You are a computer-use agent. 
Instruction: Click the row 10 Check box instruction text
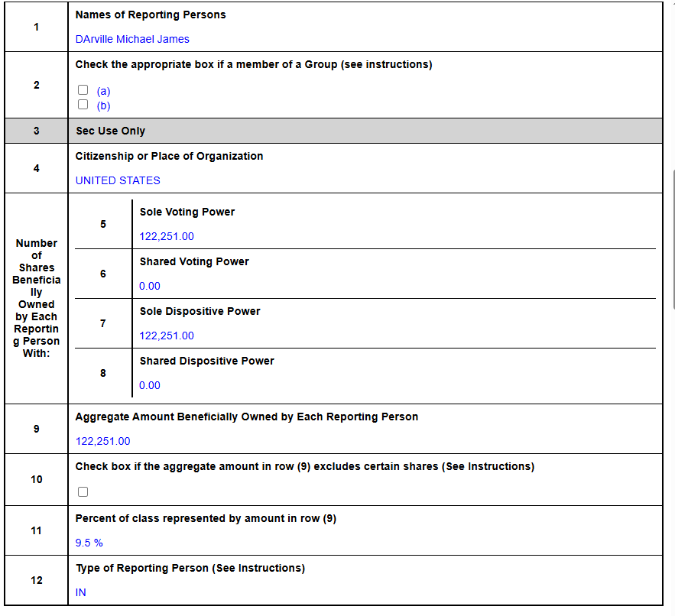(305, 467)
